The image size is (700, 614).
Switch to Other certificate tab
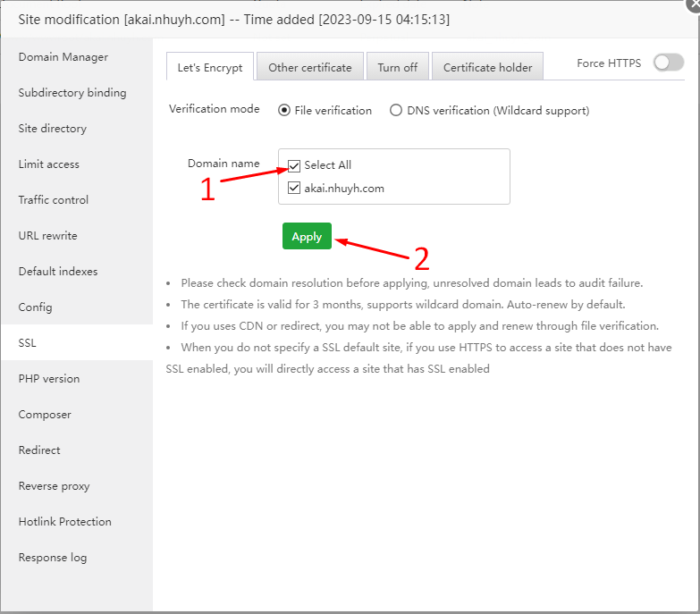tap(310, 67)
